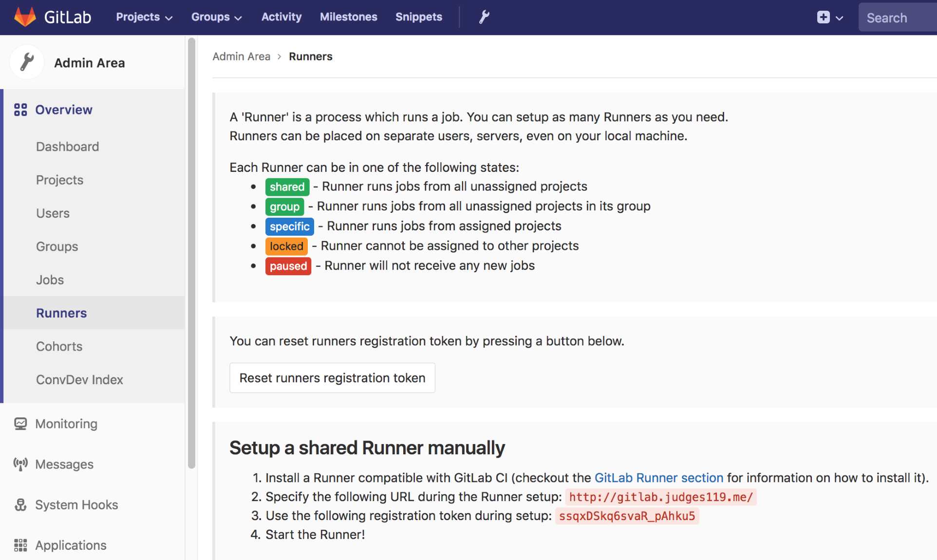Open Snippets in top navigation
937x560 pixels.
click(418, 17)
